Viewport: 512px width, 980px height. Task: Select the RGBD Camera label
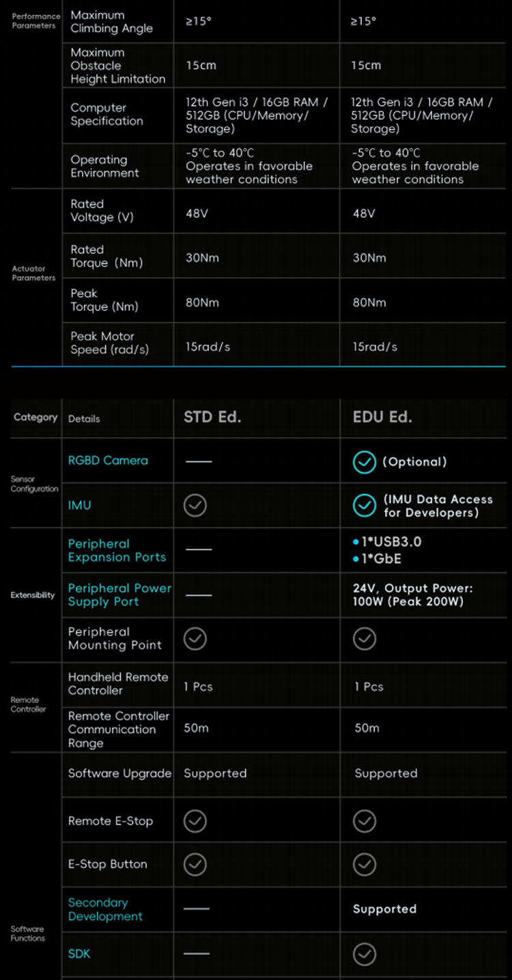click(108, 461)
